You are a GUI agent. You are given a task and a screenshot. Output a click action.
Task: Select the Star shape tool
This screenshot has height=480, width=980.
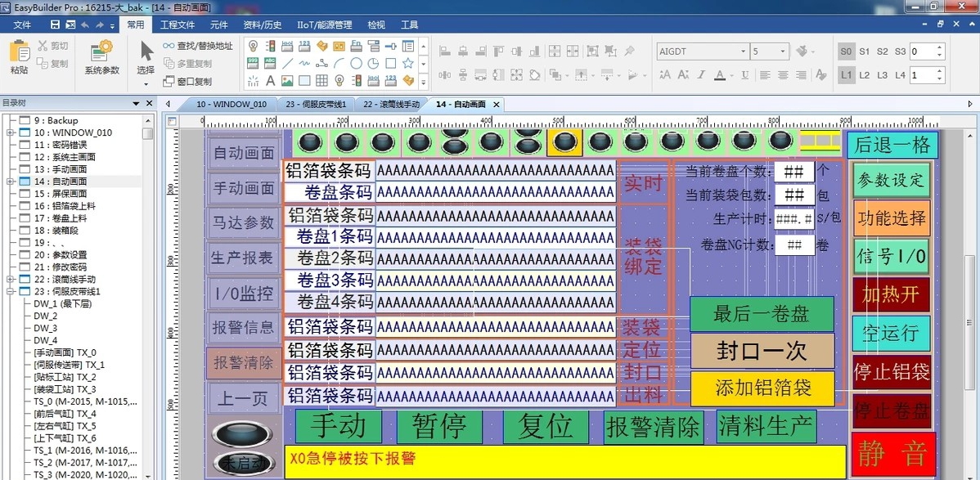point(408,63)
